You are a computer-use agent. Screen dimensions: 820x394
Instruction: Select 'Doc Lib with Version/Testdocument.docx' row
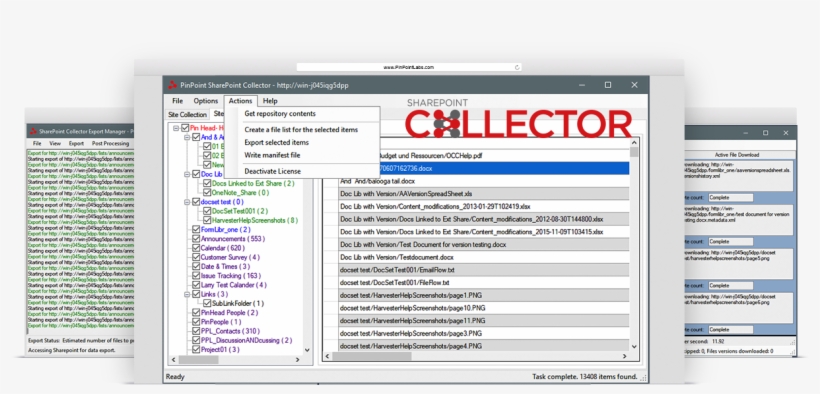click(483, 257)
